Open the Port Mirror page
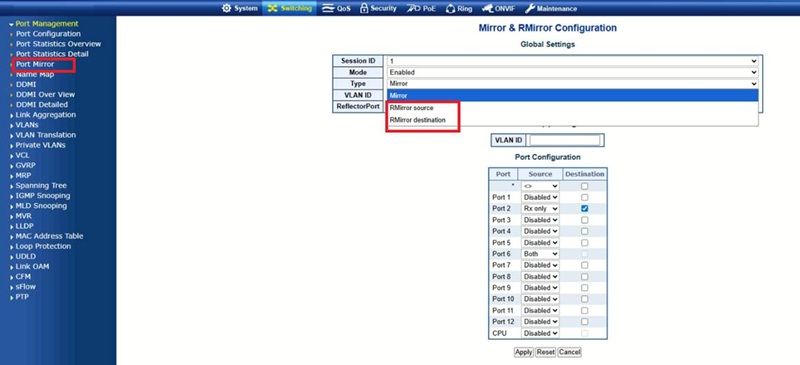800x365 pixels. [x=35, y=64]
